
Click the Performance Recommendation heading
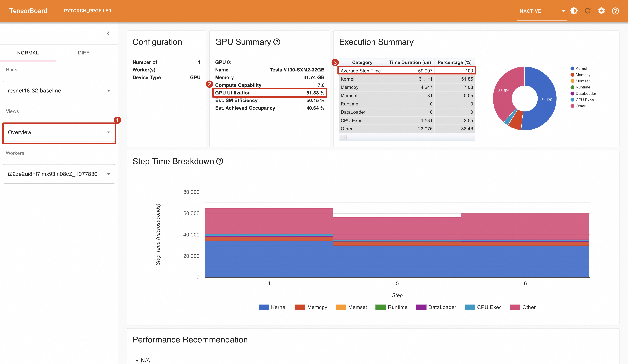pos(190,340)
